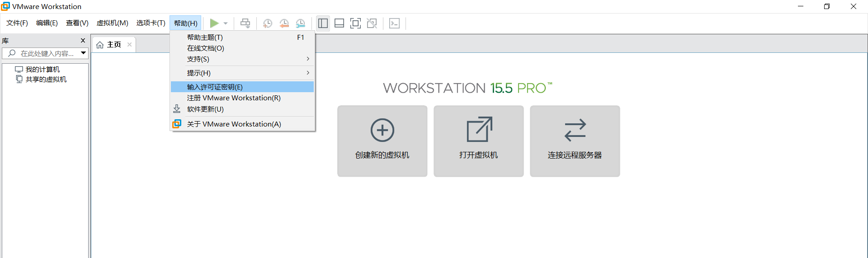Viewport: 868px width, 258px height.
Task: Click the green Power On play icon
Action: [x=214, y=23]
